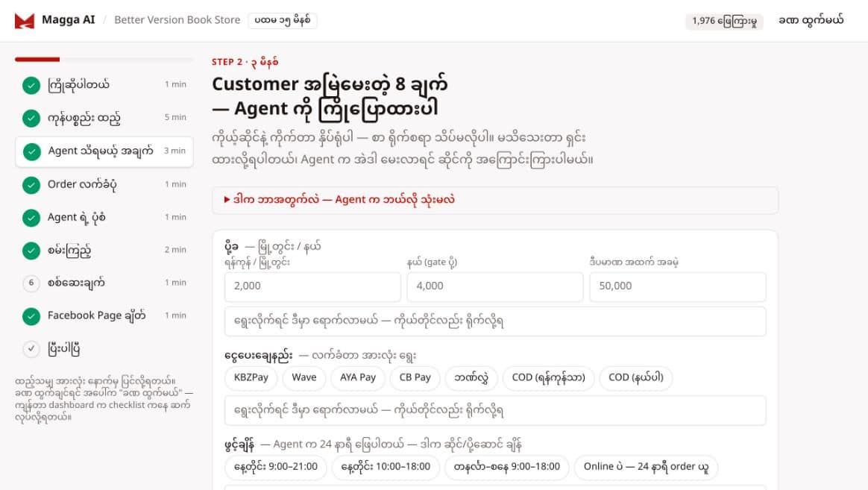Select the 10:00–18:00 daily hours chip
Viewport: 868px width, 490px height.
coord(386,467)
